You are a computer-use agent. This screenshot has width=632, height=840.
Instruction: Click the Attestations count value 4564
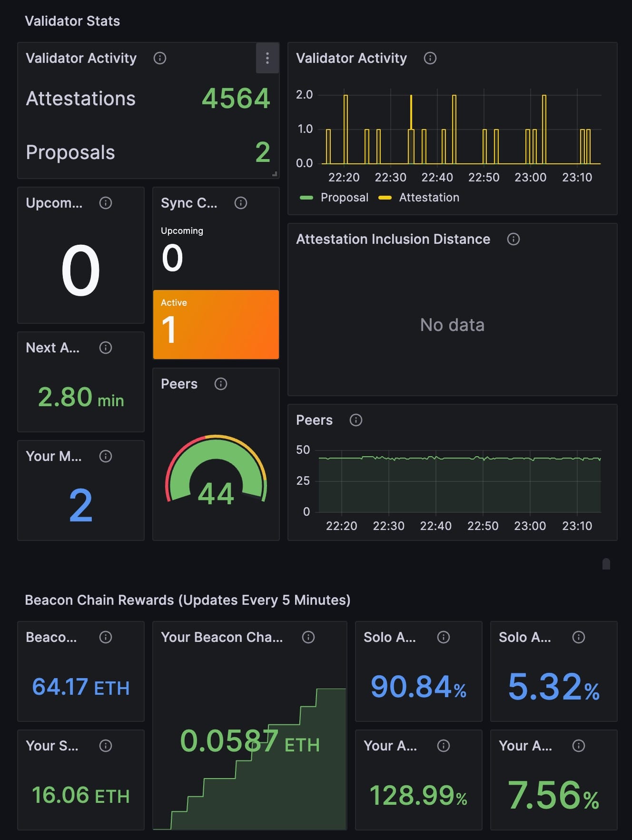coord(236,99)
